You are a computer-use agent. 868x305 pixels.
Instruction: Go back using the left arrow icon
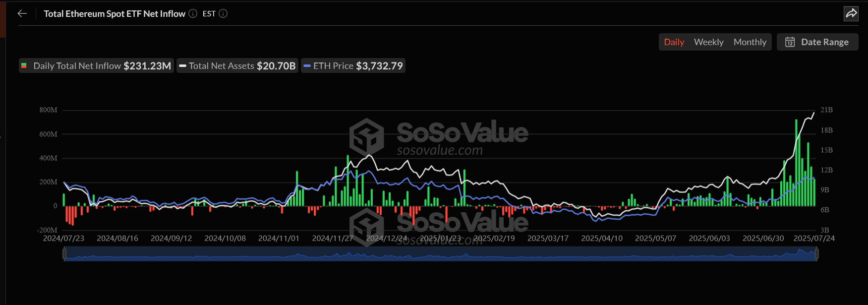22,13
